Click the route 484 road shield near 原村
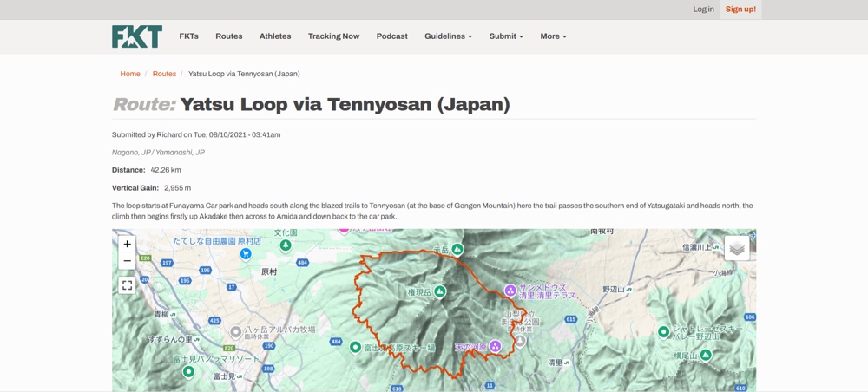 (302, 262)
